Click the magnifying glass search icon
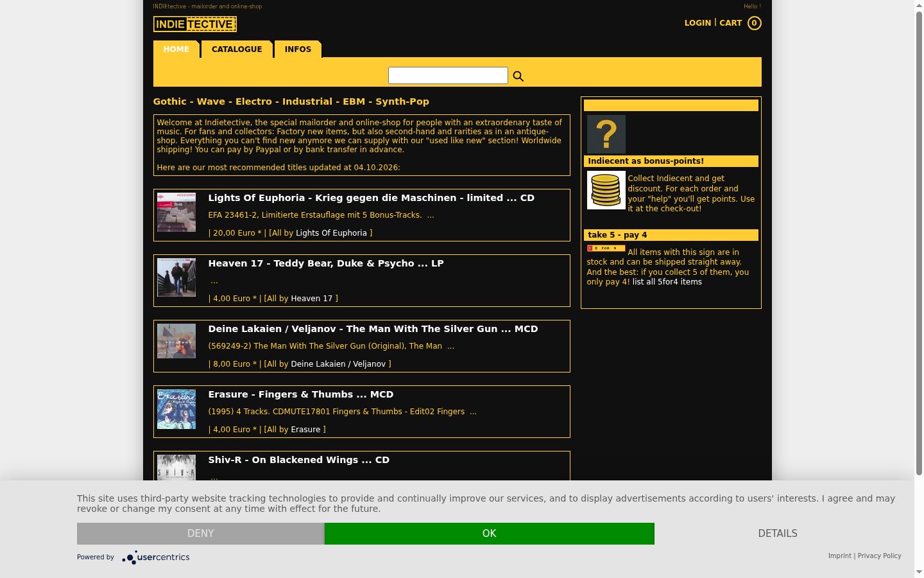This screenshot has width=924, height=578. 518,76
